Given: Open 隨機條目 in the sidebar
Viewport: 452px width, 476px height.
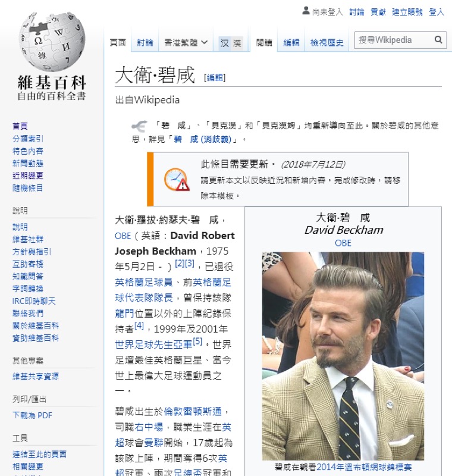Looking at the screenshot, I should (27, 188).
